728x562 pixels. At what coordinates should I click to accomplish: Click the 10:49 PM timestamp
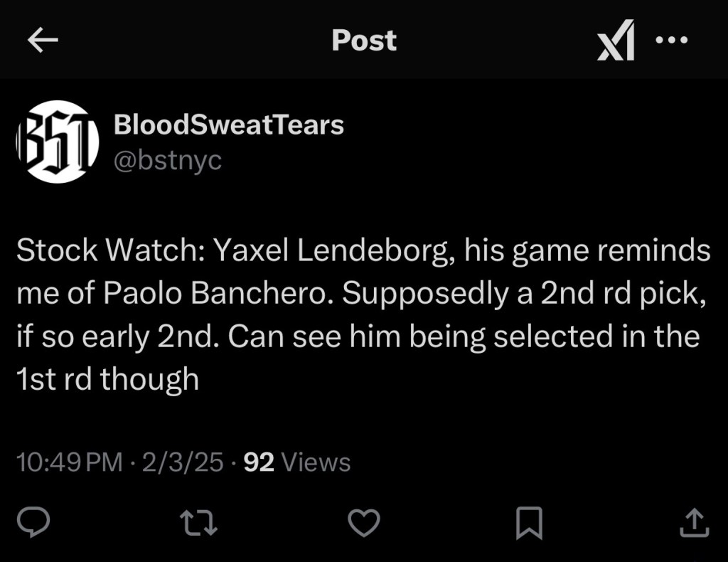pyautogui.click(x=70, y=462)
